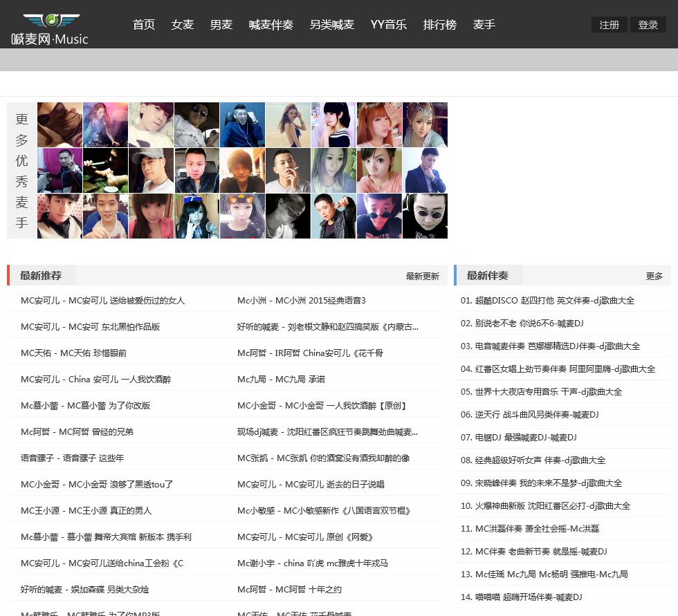Choose avatar of man in blue suit
This screenshot has width=678, height=616.
coord(425,170)
